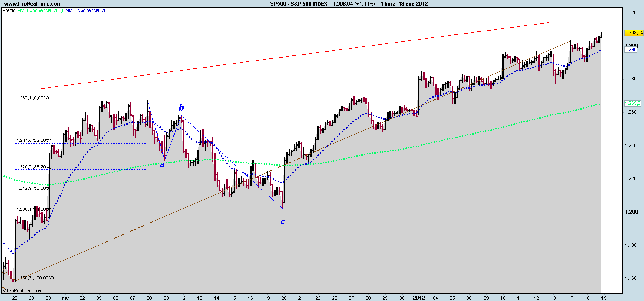Select the Fibonacci label 1.267,1 (0,00%)
644x301 pixels.
click(33, 98)
